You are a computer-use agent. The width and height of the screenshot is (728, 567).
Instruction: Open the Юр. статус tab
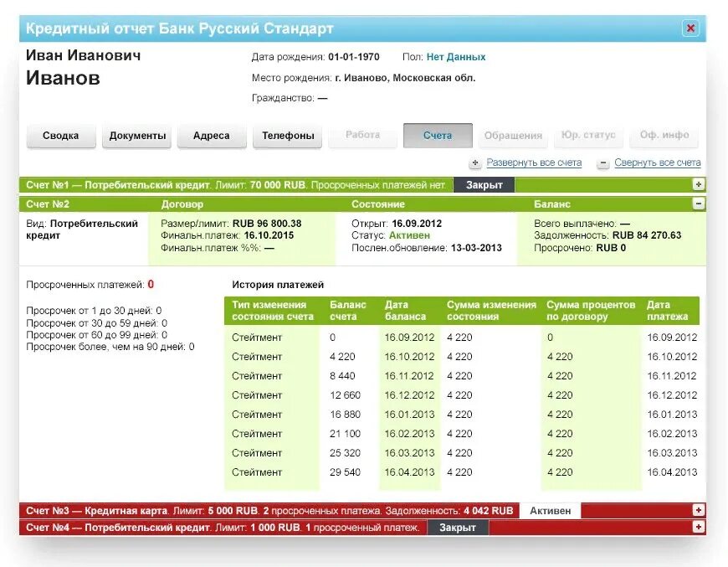click(588, 135)
